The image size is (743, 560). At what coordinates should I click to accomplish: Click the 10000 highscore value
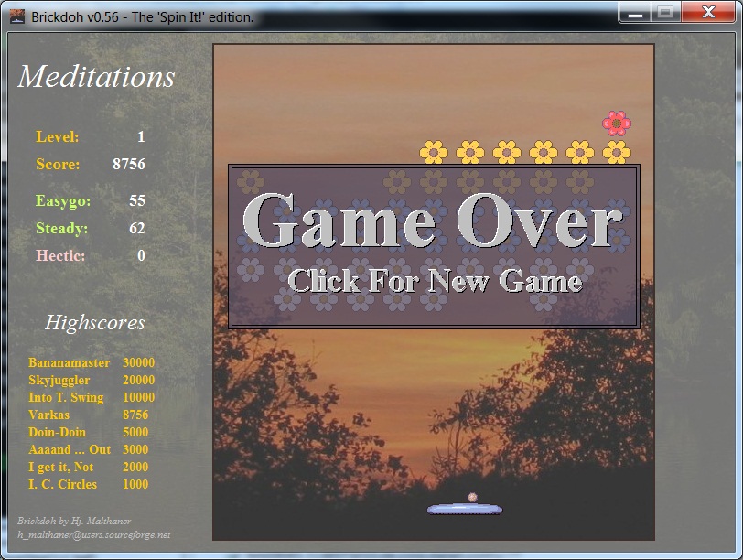point(139,397)
